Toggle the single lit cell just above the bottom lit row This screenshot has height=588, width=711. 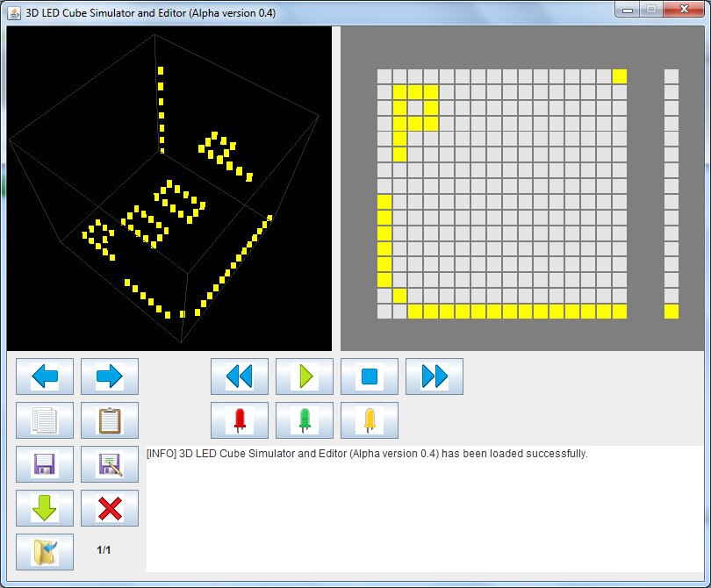(400, 296)
